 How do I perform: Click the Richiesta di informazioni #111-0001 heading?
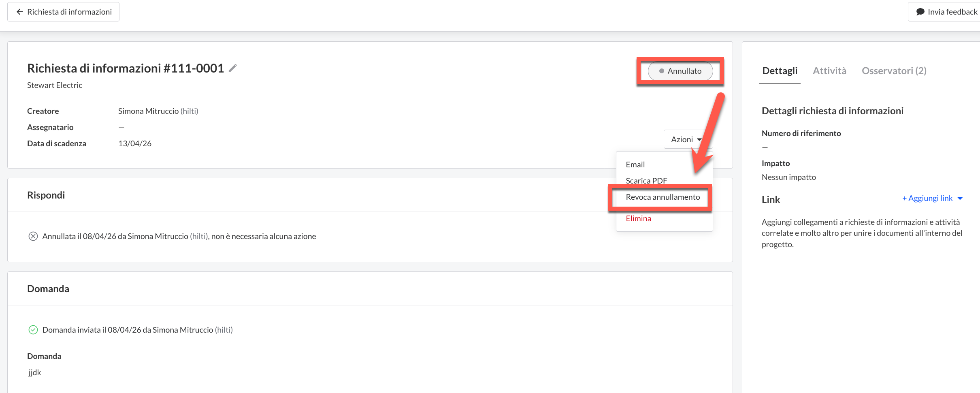coord(126,68)
